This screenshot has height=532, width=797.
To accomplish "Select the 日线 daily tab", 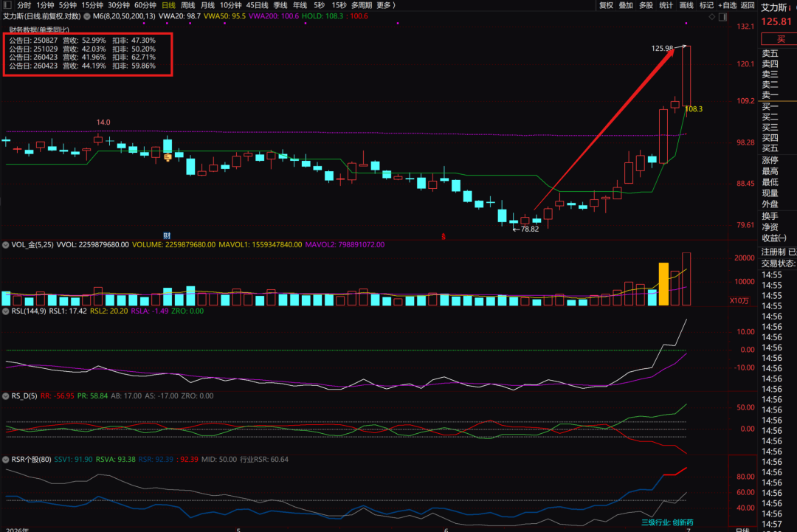I will 168,5.
